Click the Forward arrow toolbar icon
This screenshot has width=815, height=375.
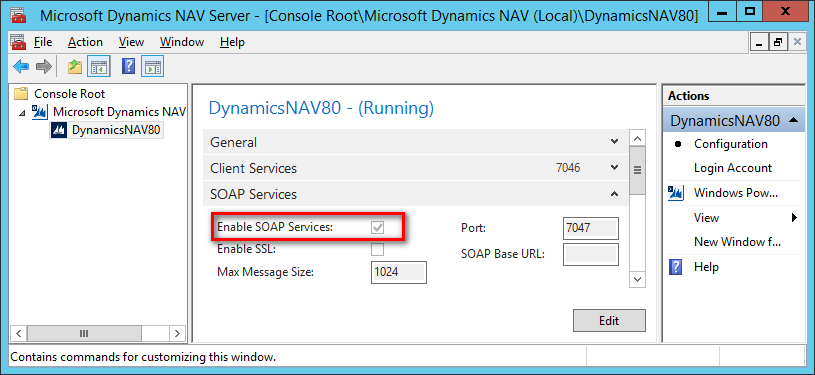coord(44,67)
